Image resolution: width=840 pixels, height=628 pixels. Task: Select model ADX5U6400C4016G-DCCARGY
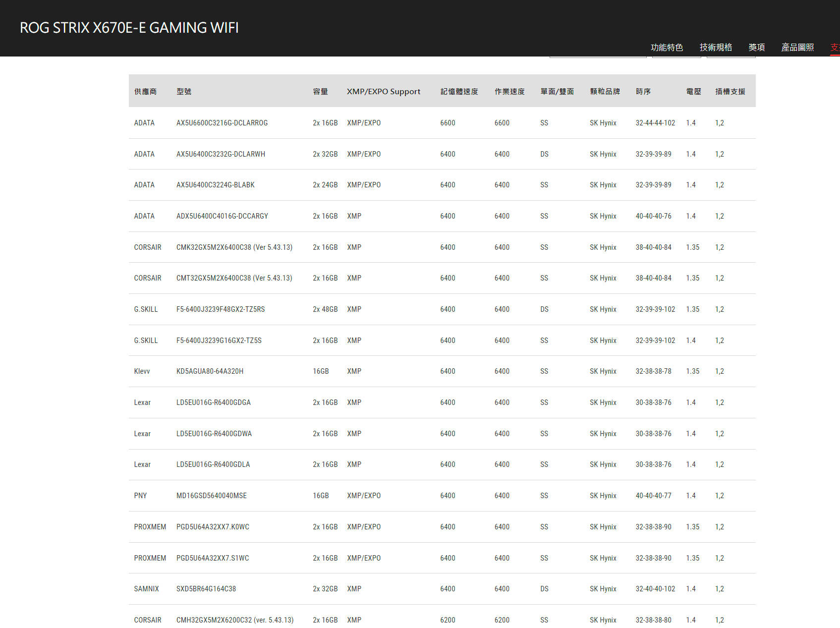point(223,216)
